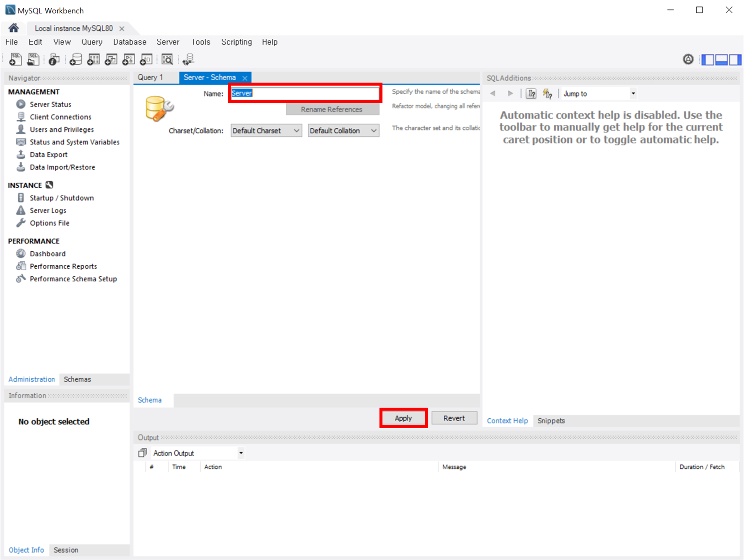
Task: Open the Scripting menu
Action: tap(237, 42)
